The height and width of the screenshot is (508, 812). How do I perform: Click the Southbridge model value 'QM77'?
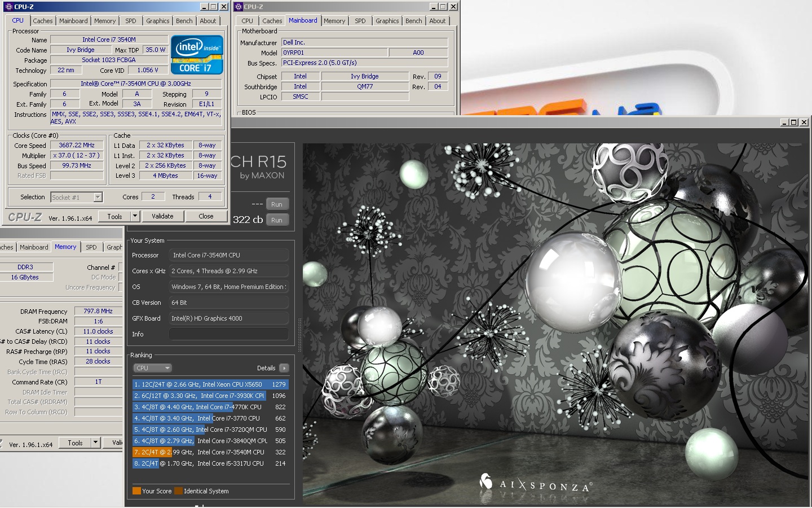point(365,86)
